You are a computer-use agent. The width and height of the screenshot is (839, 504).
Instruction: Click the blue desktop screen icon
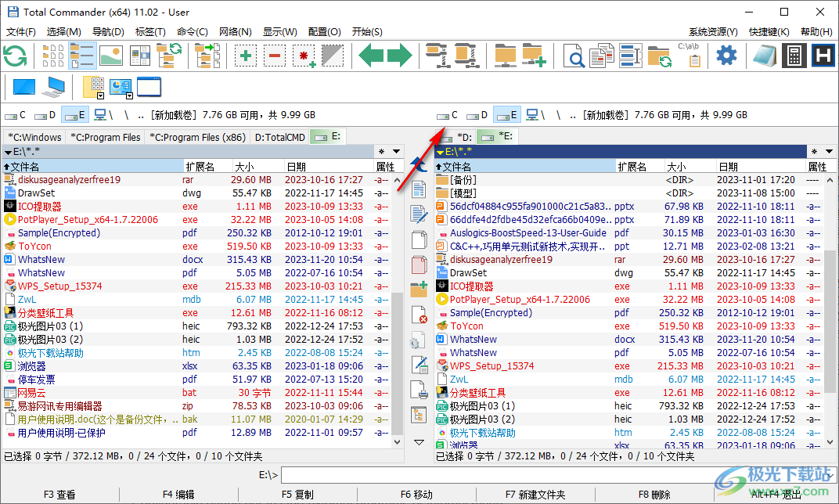click(24, 87)
